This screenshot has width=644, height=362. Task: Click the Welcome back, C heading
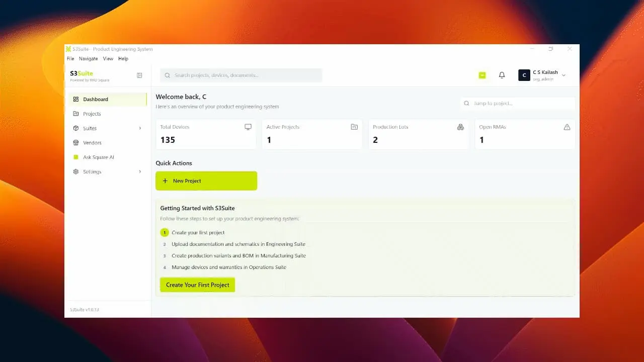pos(181,97)
